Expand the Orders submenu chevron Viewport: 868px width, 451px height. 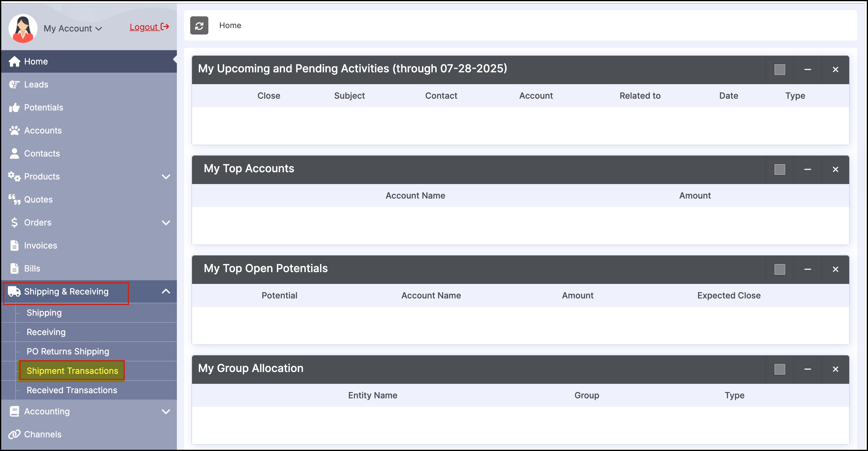click(166, 223)
